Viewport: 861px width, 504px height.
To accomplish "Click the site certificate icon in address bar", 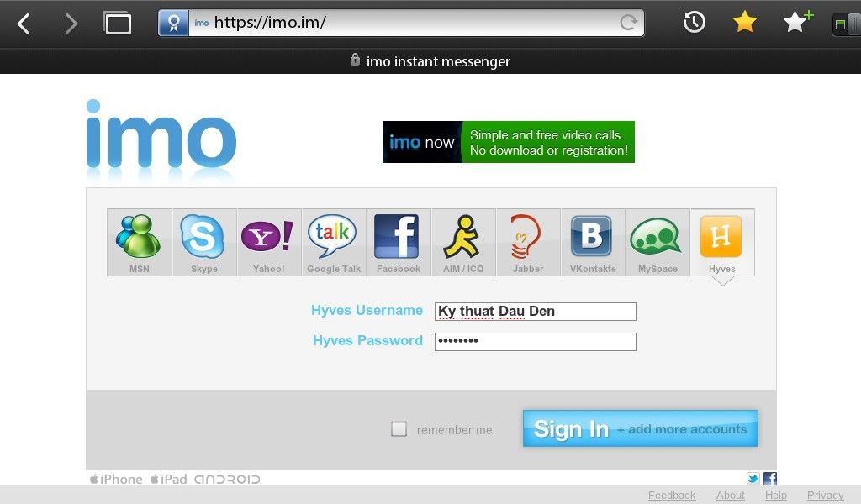I will pyautogui.click(x=173, y=23).
